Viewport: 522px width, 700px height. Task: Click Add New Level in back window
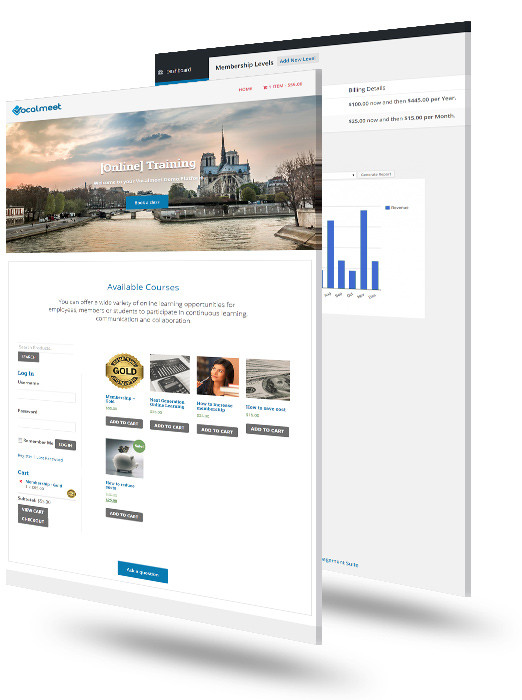point(297,59)
